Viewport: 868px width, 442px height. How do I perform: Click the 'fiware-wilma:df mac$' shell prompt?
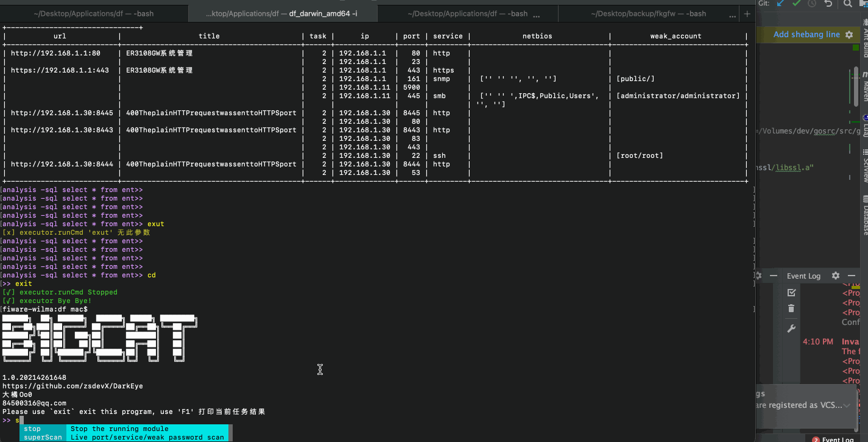coord(45,309)
